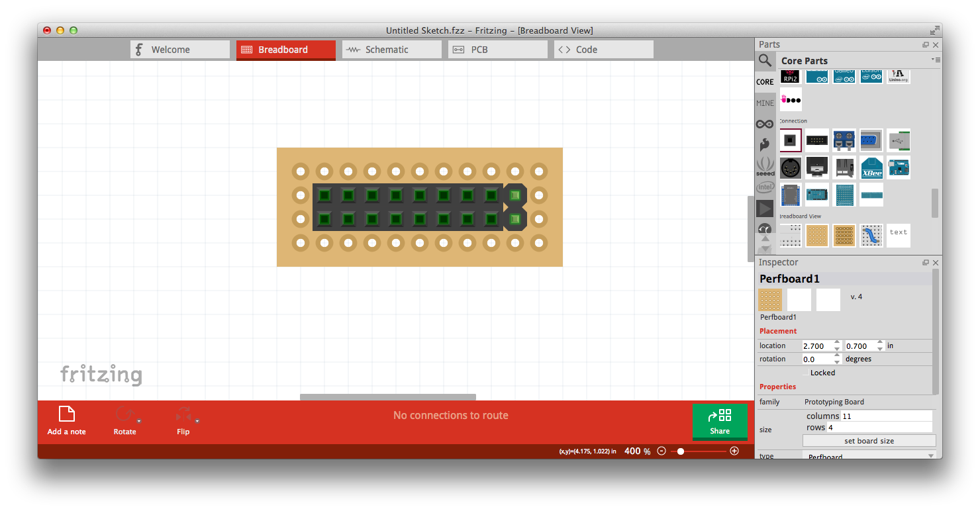Click the window fullscreen arrows icon
Screen dimensions: 980x511
click(x=934, y=30)
